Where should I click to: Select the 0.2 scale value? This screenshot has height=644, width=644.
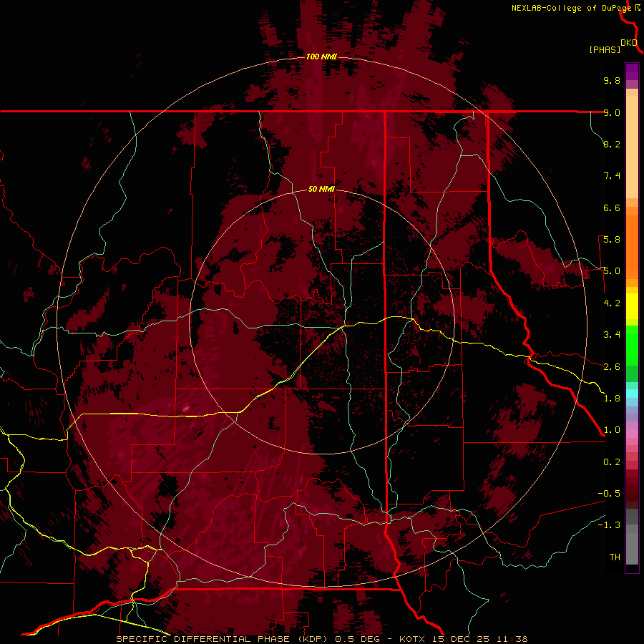[x=612, y=462]
